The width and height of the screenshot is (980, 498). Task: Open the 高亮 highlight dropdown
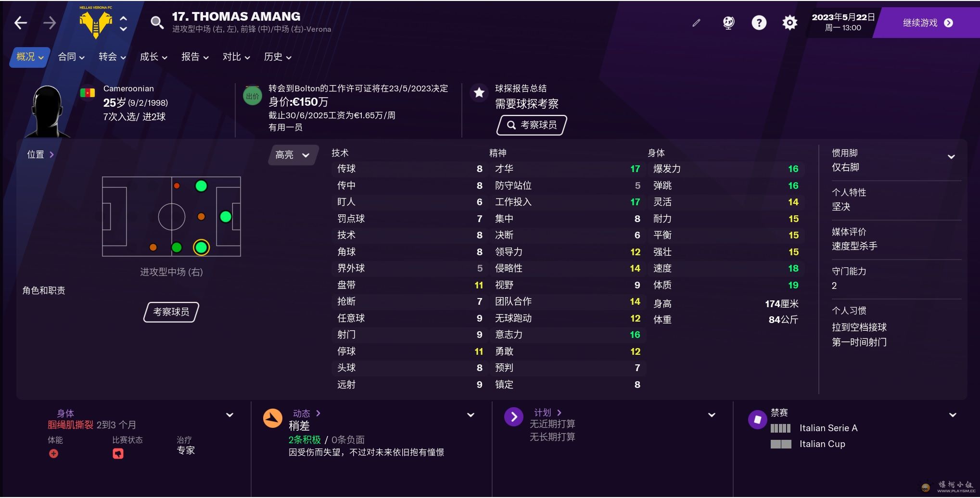pos(293,155)
